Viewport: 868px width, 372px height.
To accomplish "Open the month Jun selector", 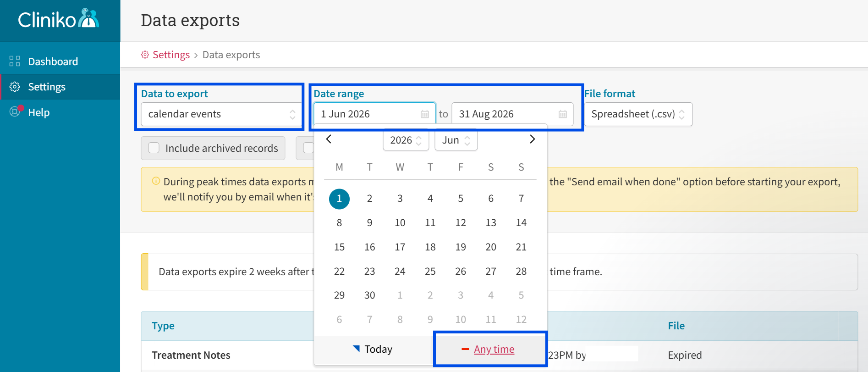I will point(456,140).
